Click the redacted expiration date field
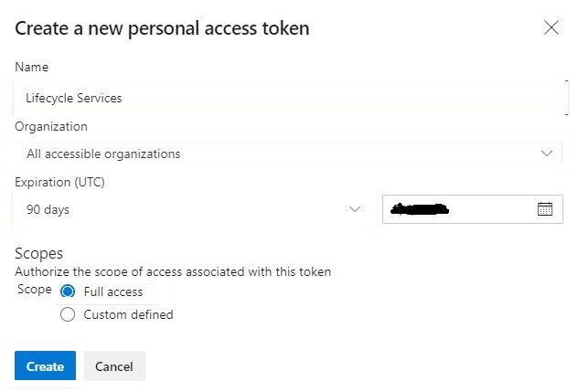The height and width of the screenshot is (392, 578). [473, 209]
